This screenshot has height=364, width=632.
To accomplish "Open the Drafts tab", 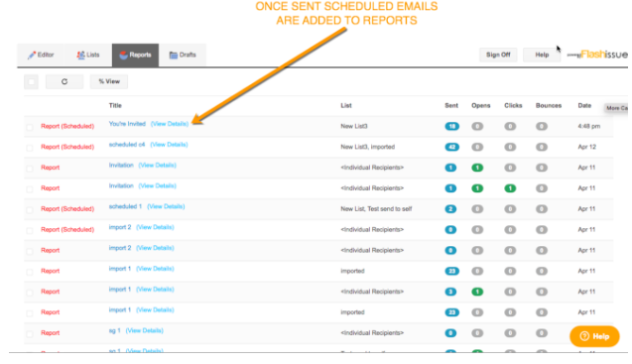I will click(183, 55).
